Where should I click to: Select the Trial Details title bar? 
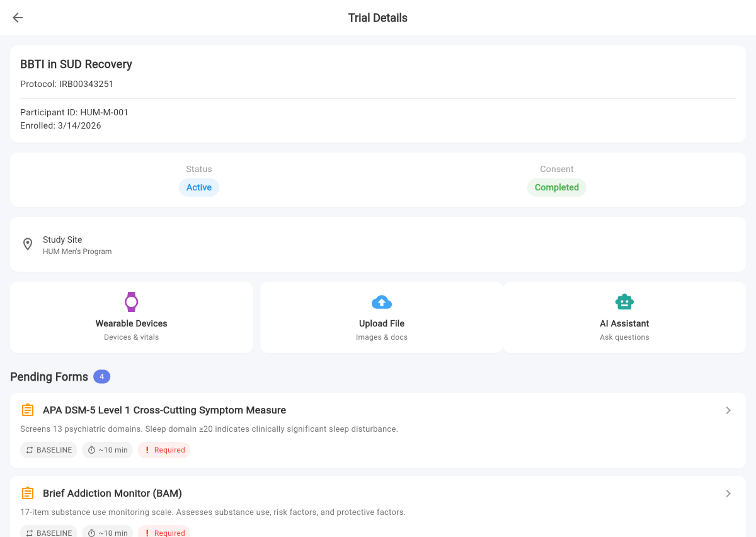coord(378,18)
